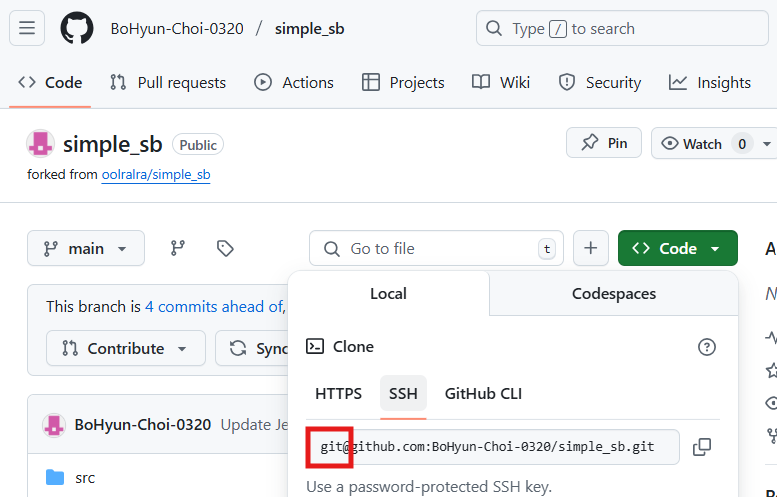
Task: Click the commit author avatar image
Action: pos(54,425)
